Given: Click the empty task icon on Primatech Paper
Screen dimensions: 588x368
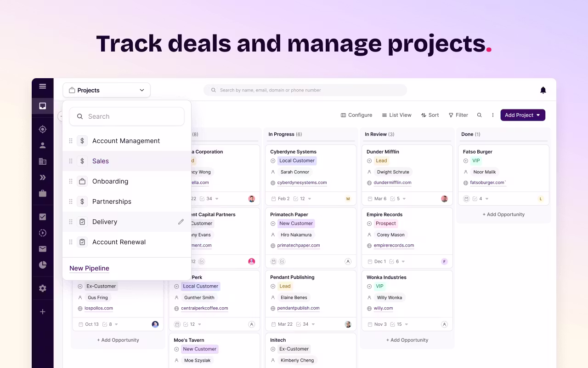Looking at the screenshot, I should point(282,261).
